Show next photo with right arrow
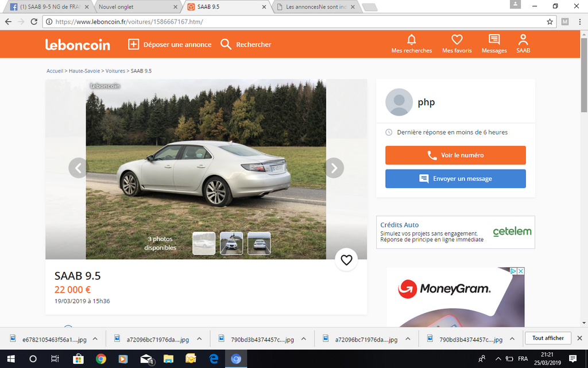The height and width of the screenshot is (368, 588). pyautogui.click(x=334, y=168)
